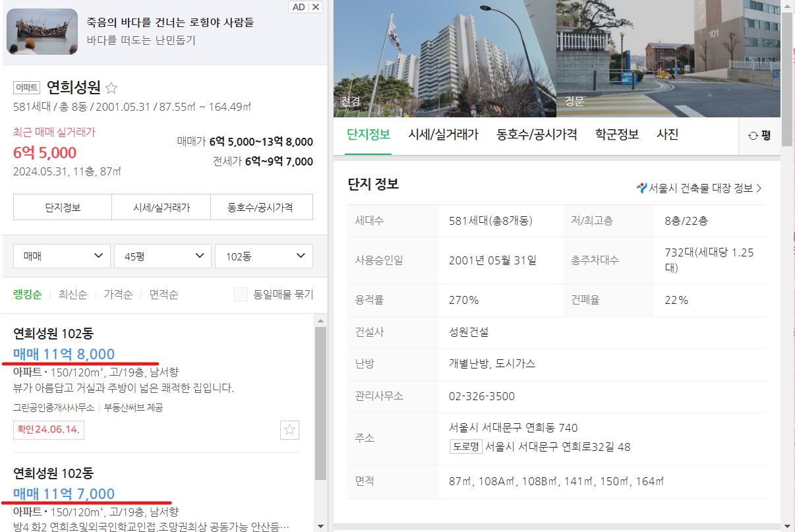Click the right panel page scrollbar

(787, 79)
